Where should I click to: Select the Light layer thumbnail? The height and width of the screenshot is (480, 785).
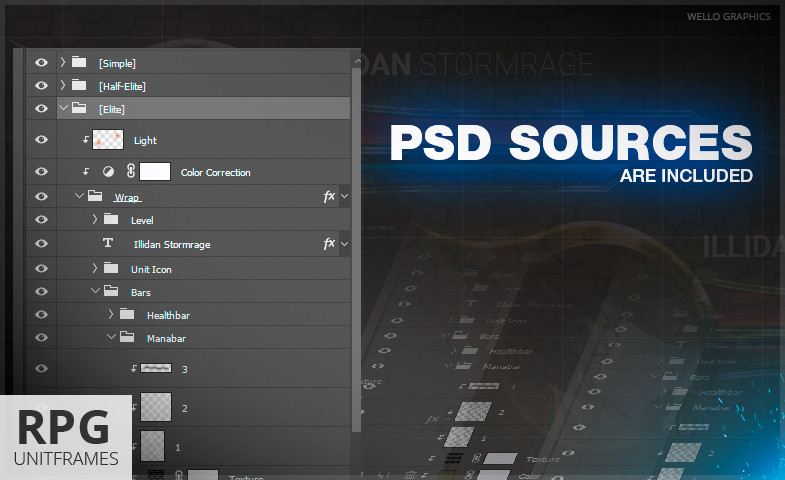click(108, 140)
